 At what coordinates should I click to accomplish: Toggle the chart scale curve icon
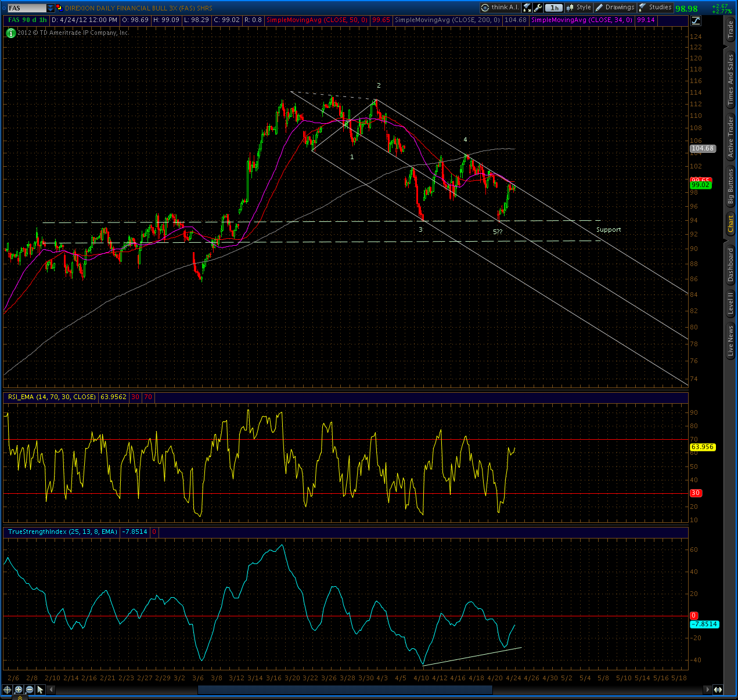click(x=696, y=20)
